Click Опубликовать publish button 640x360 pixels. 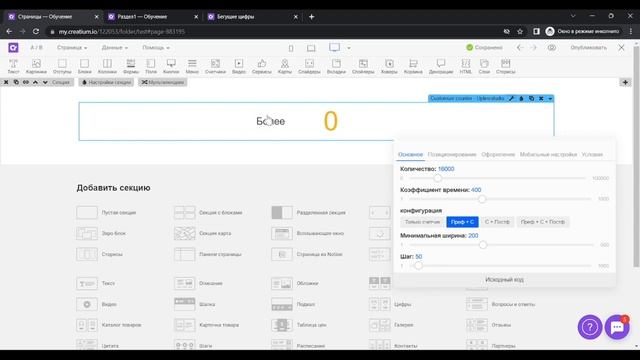click(x=588, y=48)
